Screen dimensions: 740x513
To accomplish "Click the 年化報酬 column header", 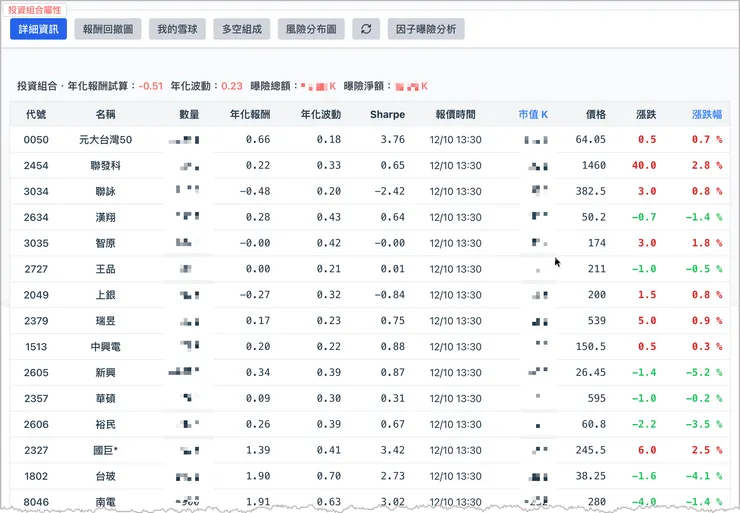I will [250, 114].
